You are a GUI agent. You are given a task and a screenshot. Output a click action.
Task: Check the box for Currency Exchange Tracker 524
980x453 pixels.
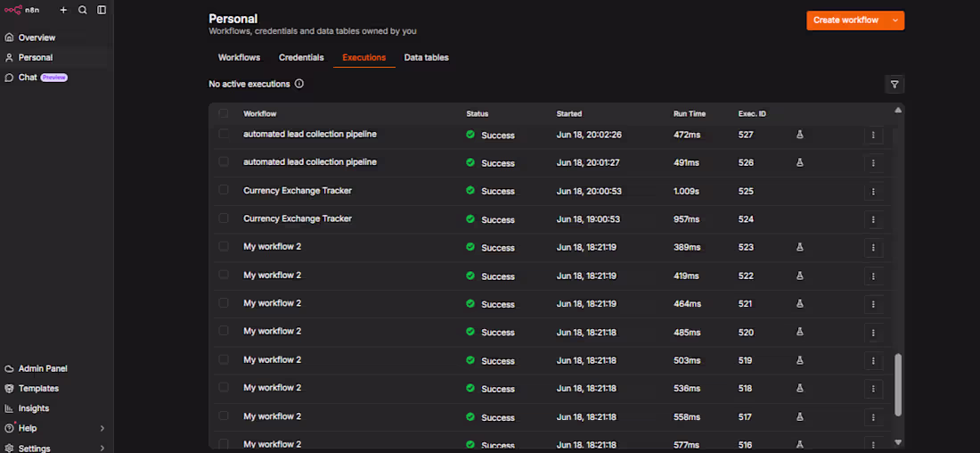[223, 218]
